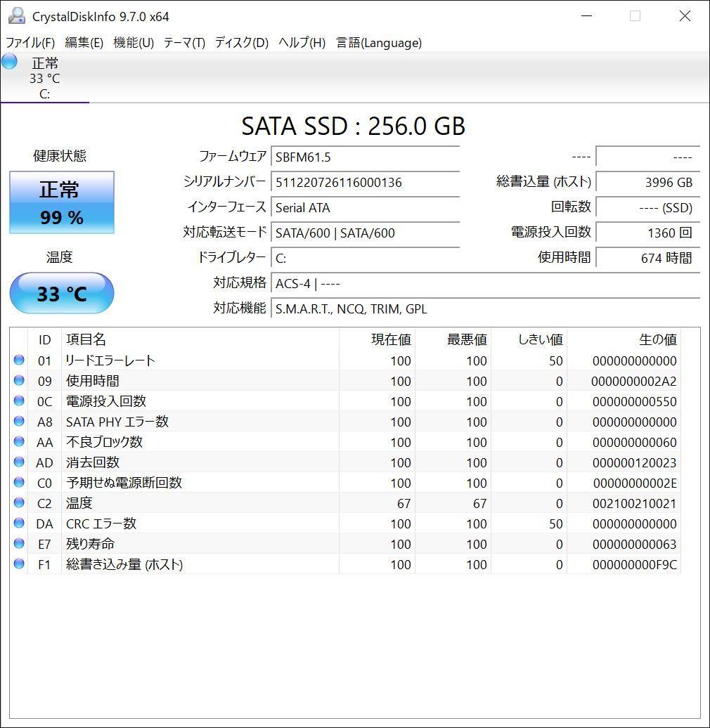Click status dot for F1 総書き込み量 row
The width and height of the screenshot is (710, 728).
click(19, 564)
